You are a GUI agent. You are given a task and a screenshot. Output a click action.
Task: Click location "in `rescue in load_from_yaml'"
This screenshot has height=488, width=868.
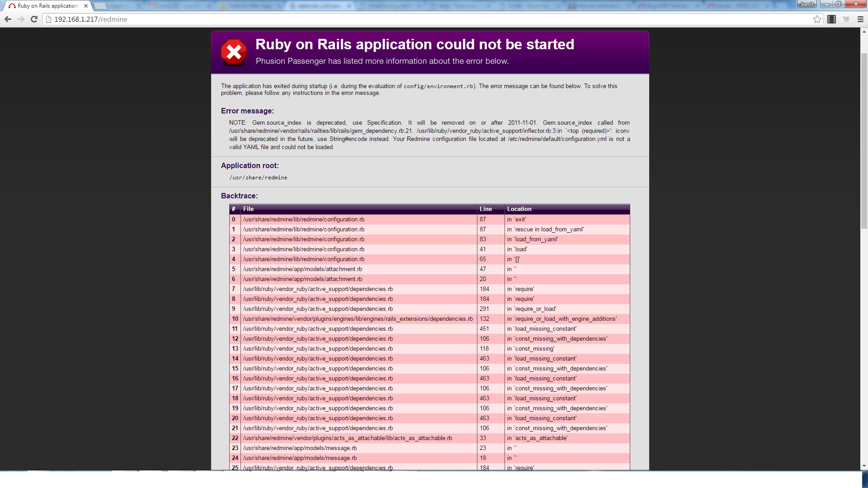[545, 229]
